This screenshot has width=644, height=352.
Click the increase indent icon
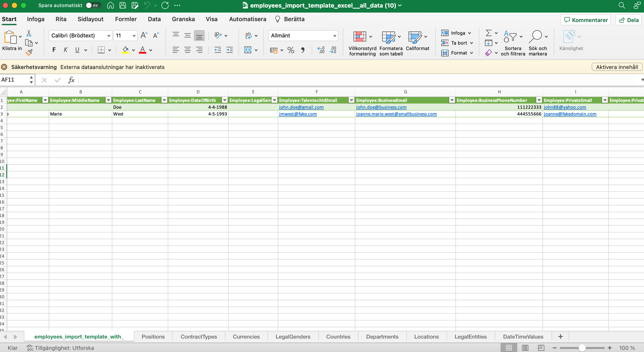click(x=229, y=50)
